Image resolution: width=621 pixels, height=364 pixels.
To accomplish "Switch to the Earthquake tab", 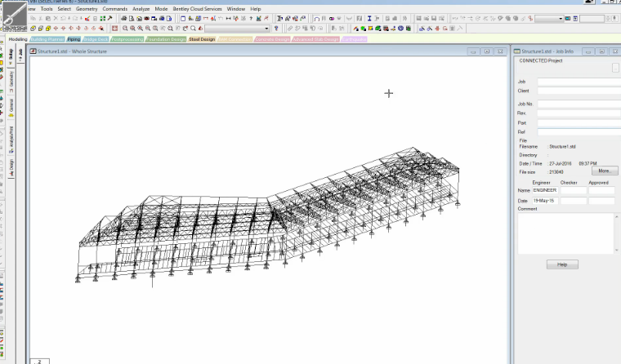I will [355, 39].
